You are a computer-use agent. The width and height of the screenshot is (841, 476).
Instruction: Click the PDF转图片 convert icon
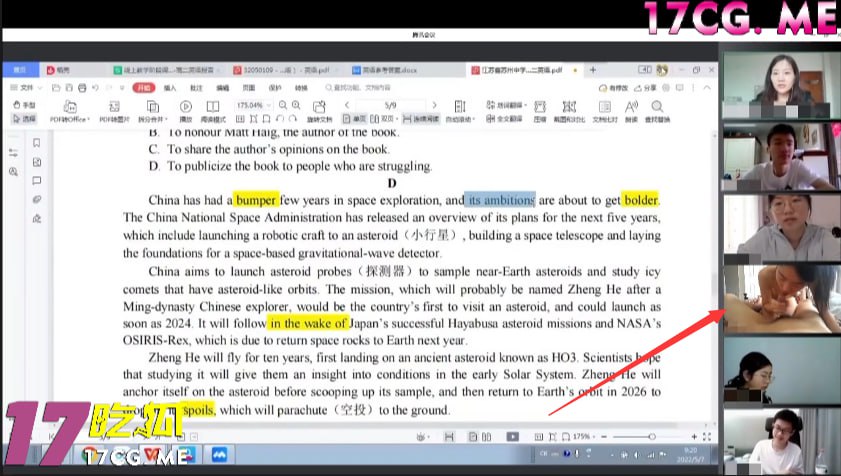click(x=113, y=111)
